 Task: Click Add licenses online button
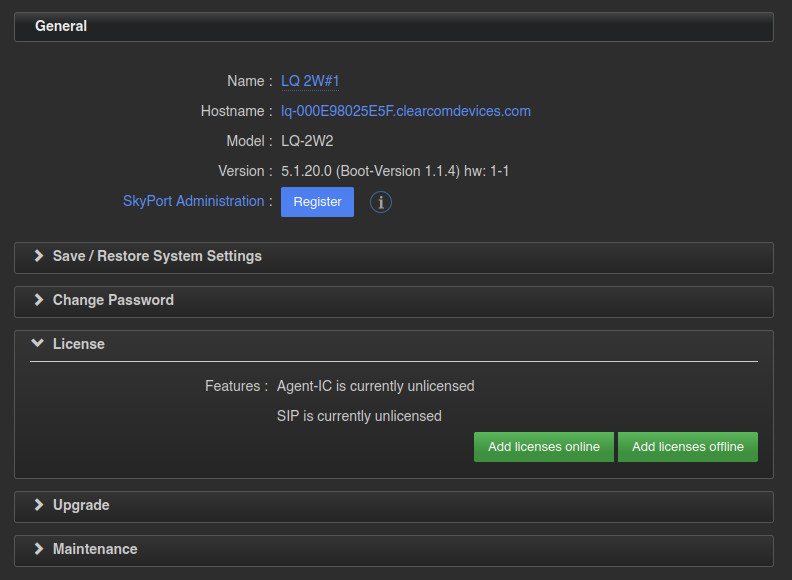[543, 447]
